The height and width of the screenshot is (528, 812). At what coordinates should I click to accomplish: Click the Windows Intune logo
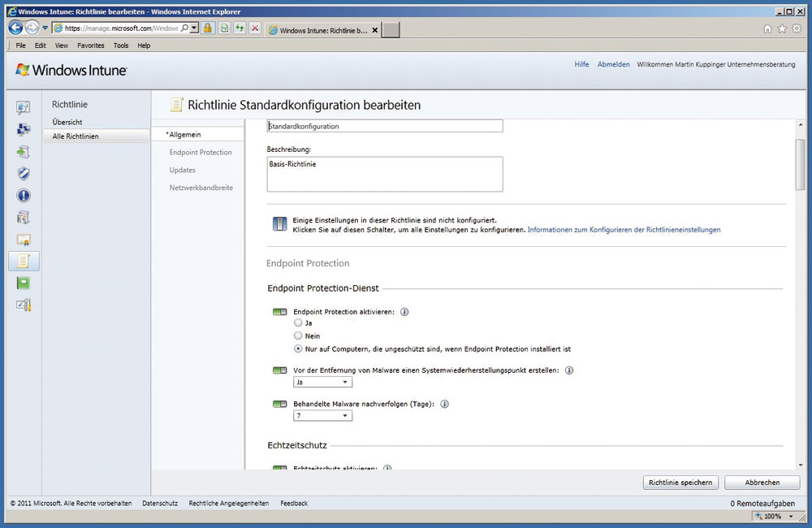(x=71, y=70)
